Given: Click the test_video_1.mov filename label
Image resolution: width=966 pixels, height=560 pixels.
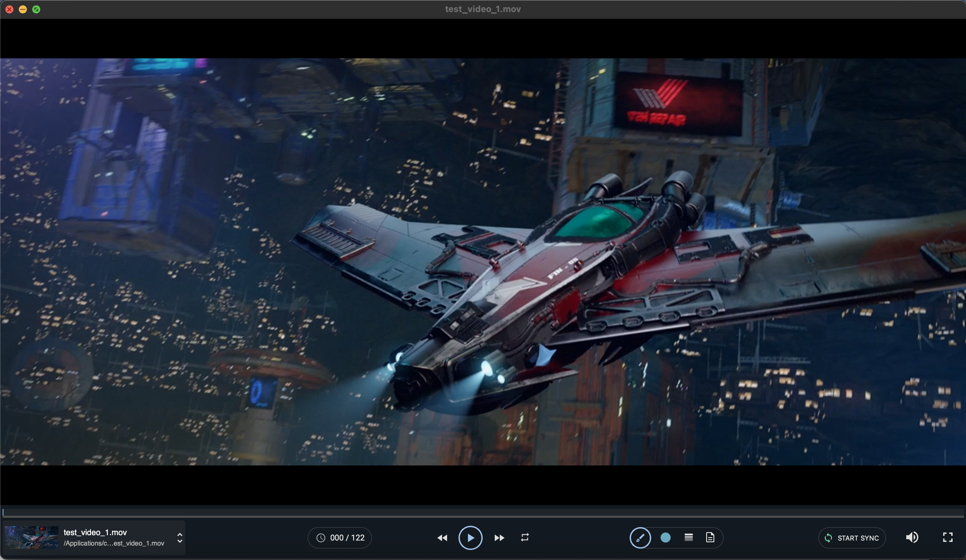Looking at the screenshot, I should tap(95, 532).
